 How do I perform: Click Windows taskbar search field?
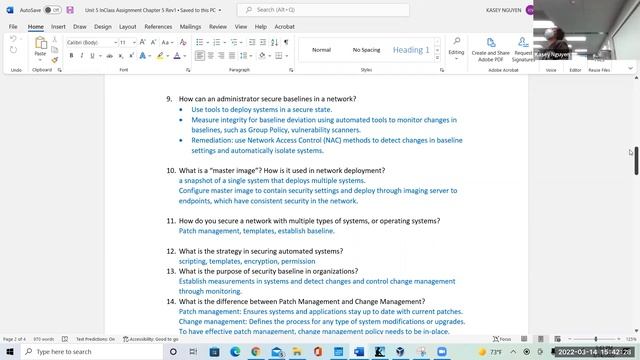91,351
